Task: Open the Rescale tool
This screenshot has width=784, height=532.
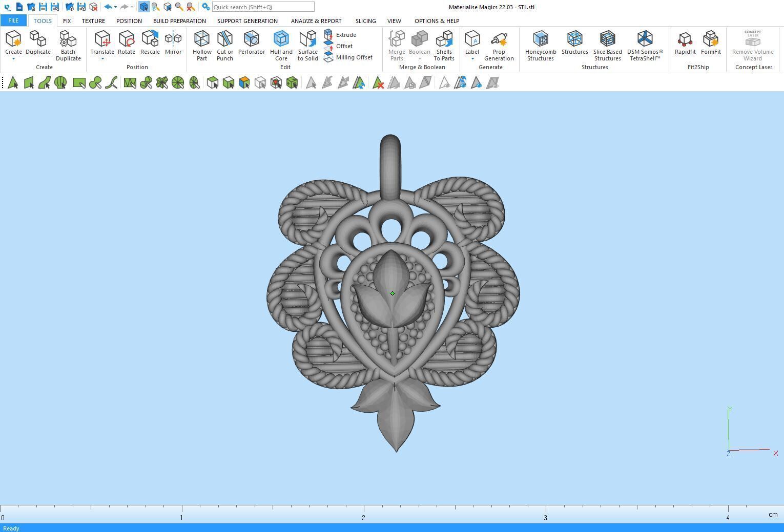Action: click(x=150, y=42)
